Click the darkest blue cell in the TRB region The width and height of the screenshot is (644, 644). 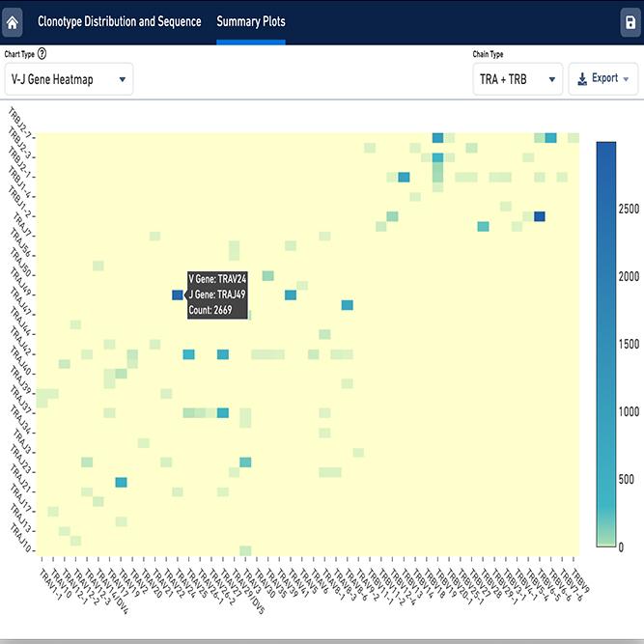539,216
